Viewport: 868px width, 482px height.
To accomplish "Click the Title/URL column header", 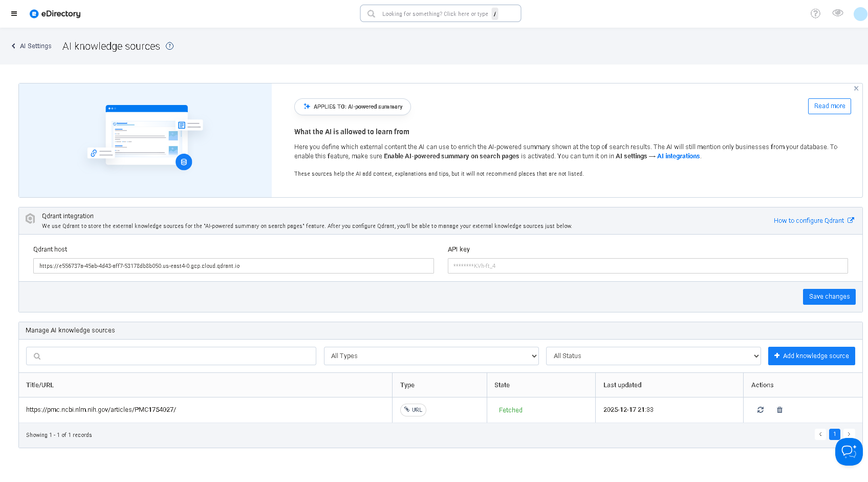I will (x=40, y=385).
